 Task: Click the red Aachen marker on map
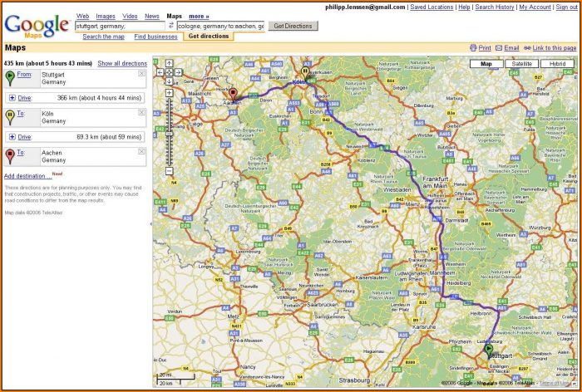click(233, 93)
